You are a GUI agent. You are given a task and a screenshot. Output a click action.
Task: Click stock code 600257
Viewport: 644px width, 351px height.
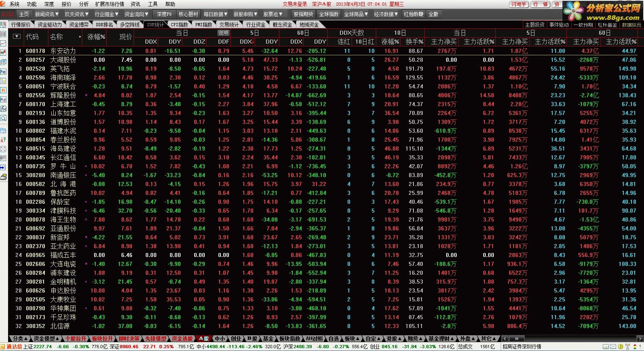coord(36,60)
